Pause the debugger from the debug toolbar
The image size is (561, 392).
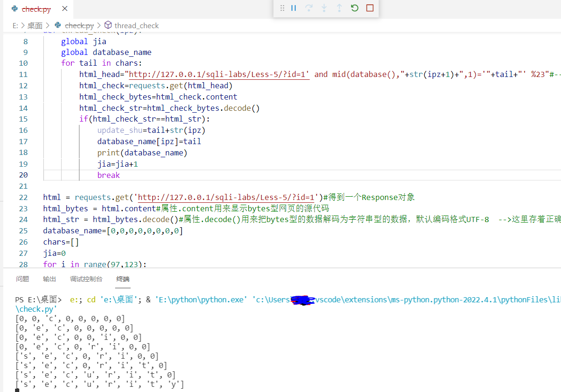[293, 8]
